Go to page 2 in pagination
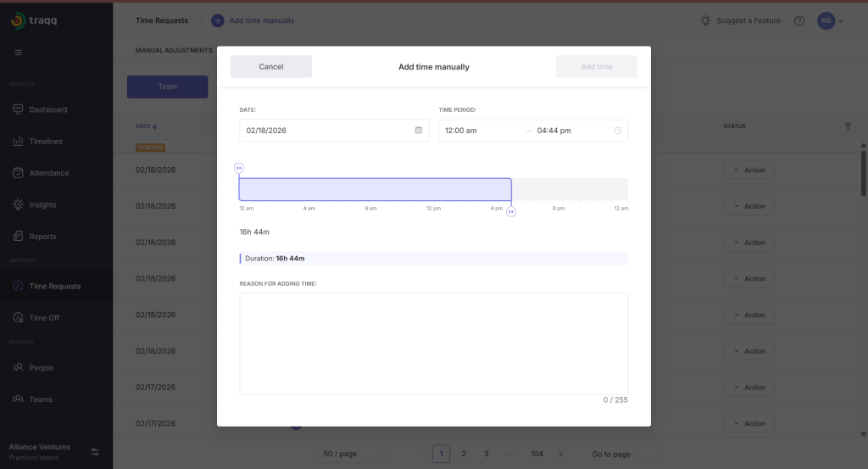Viewport: 868px width, 469px height. tap(464, 454)
